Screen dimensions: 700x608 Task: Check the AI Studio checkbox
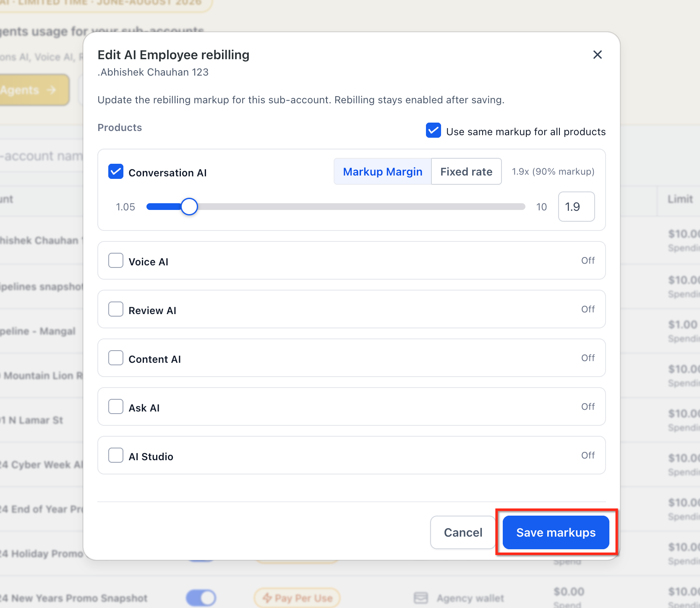click(116, 455)
